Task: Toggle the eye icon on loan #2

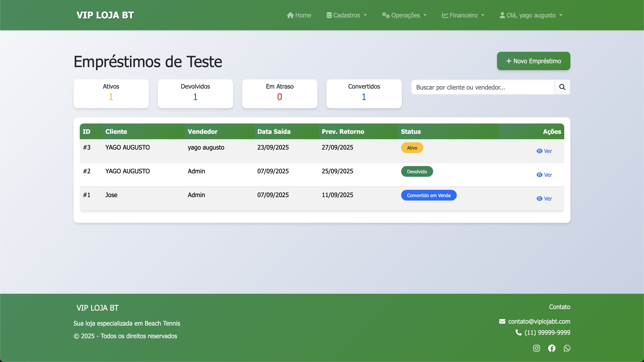Action: click(540, 175)
